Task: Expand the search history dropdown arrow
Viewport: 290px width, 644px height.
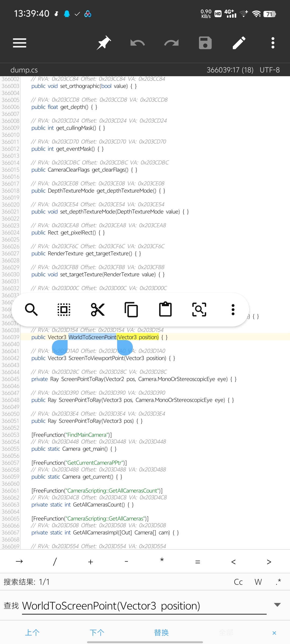Action: 277,605
